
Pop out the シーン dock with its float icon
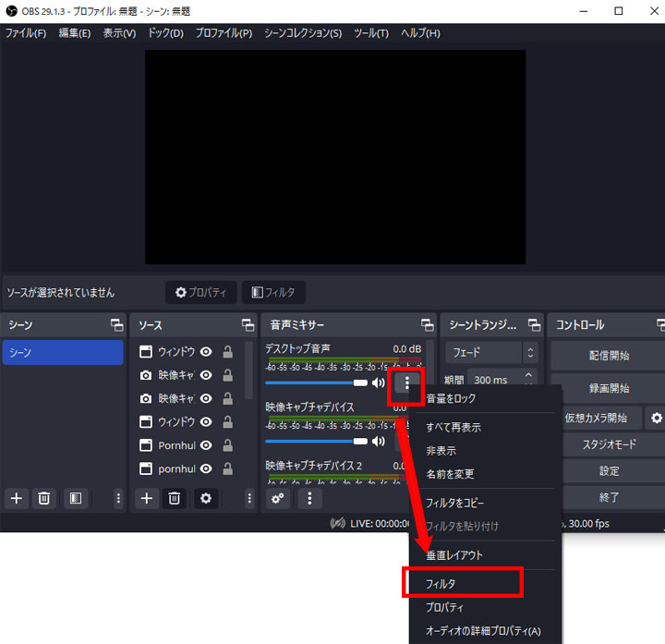tap(116, 325)
